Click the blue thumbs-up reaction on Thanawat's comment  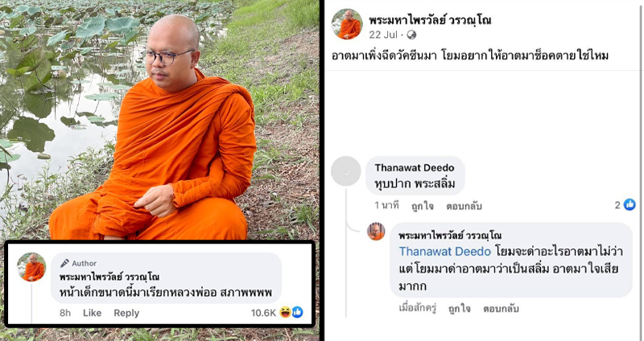pos(630,204)
